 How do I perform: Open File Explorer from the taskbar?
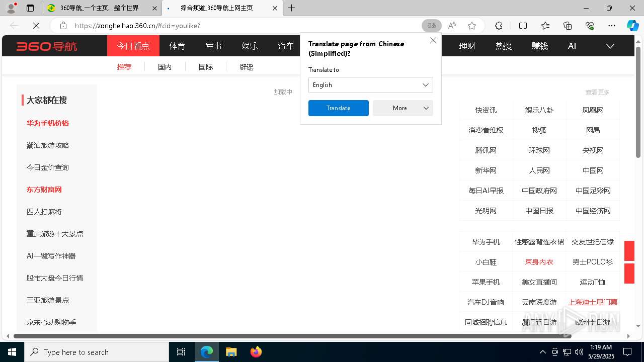[231, 352]
